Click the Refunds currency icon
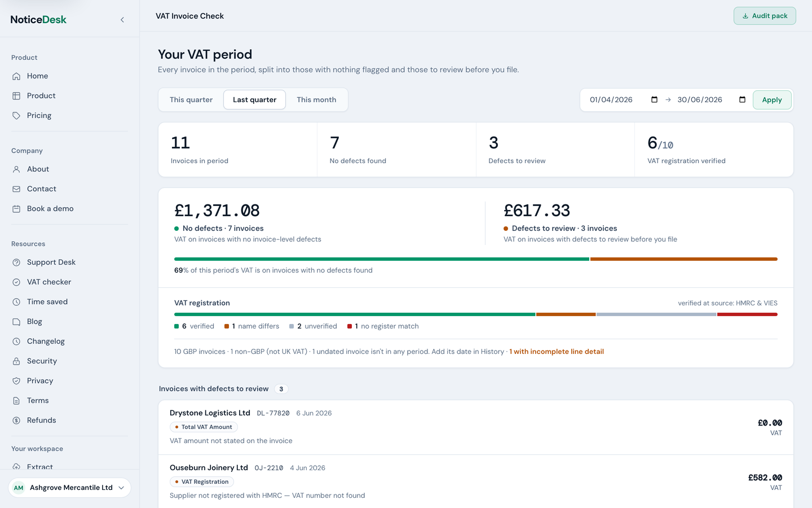The height and width of the screenshot is (508, 812). [x=16, y=421]
